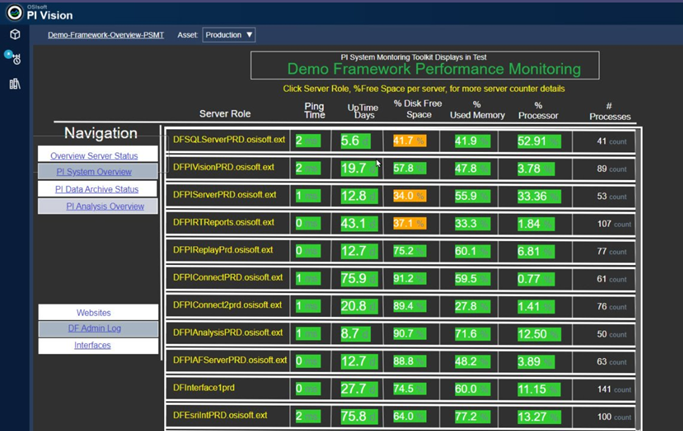Image resolution: width=683 pixels, height=431 pixels.
Task: Select DFPIVisionPRD.osisoft.ext server role
Action: [x=223, y=167]
